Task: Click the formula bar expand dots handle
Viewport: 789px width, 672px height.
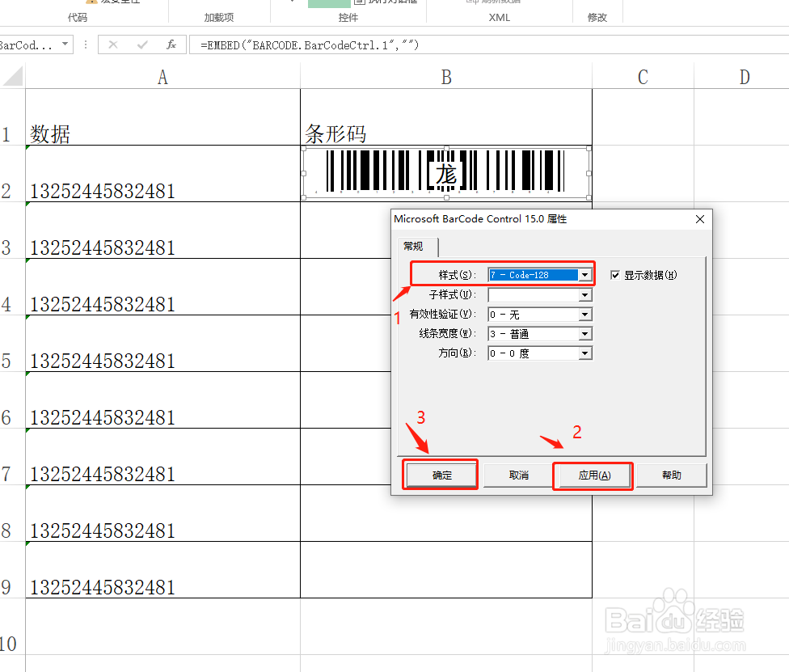Action: (x=86, y=44)
